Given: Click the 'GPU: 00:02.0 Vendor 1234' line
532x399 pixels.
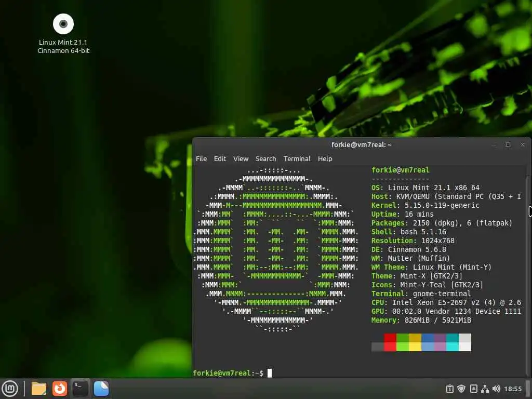Looking at the screenshot, I should click(446, 311).
